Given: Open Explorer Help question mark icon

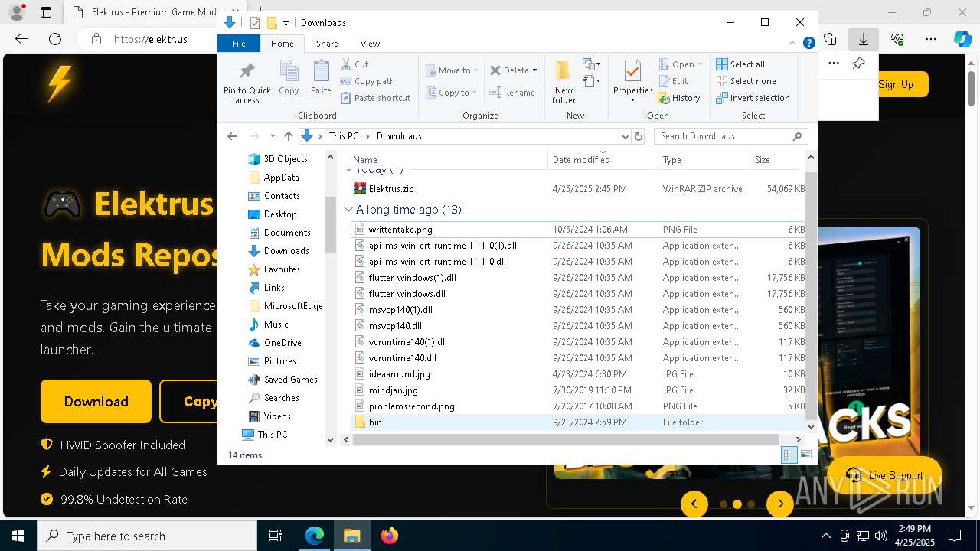Looking at the screenshot, I should coord(808,44).
